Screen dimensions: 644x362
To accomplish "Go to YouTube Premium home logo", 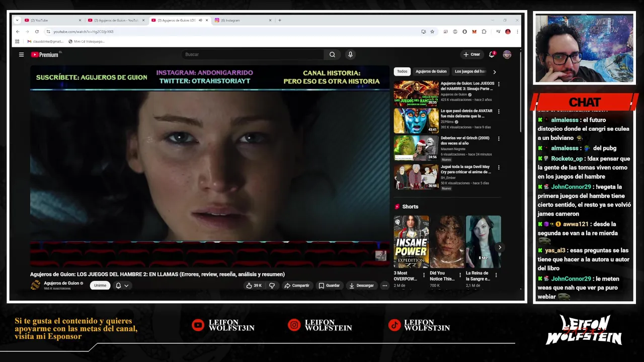I will coord(45,54).
